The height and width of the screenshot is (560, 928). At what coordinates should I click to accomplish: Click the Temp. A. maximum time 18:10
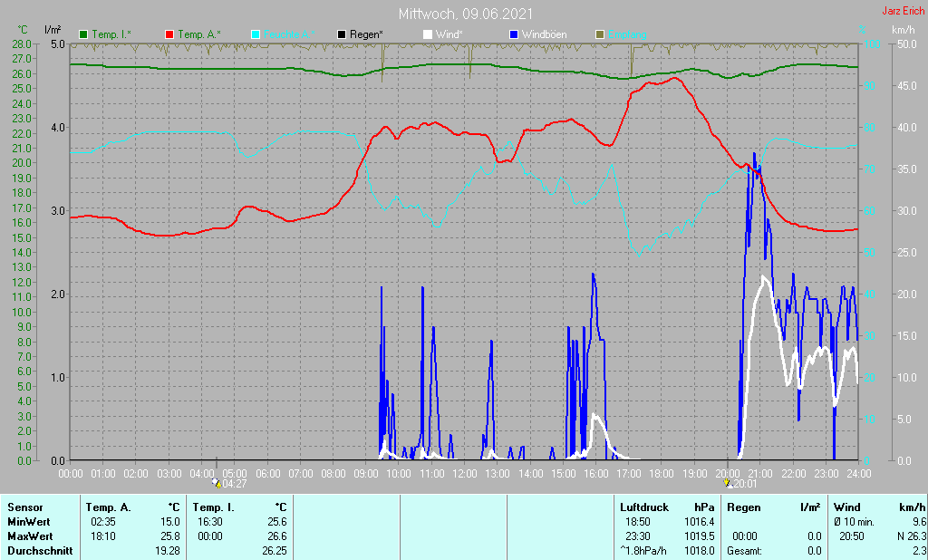point(103,536)
